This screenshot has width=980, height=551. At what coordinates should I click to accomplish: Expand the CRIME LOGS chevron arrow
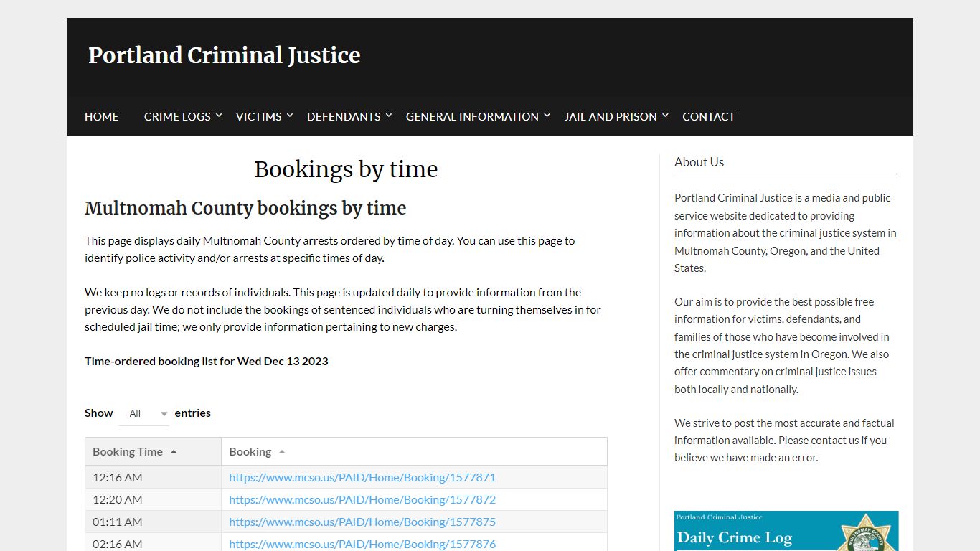219,116
